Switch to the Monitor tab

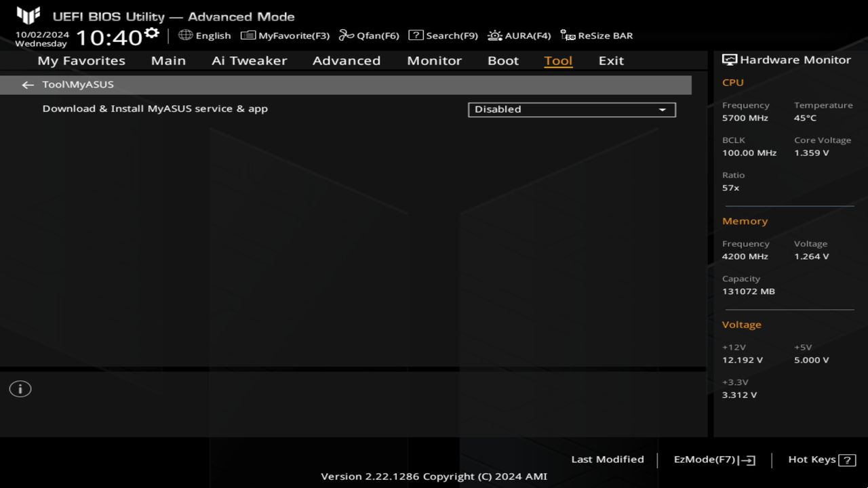(434, 60)
